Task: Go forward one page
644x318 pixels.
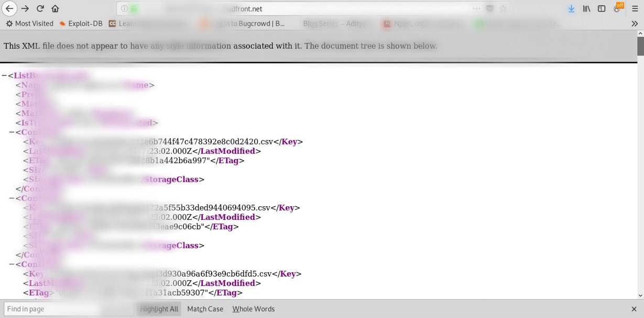Action: coord(25,8)
